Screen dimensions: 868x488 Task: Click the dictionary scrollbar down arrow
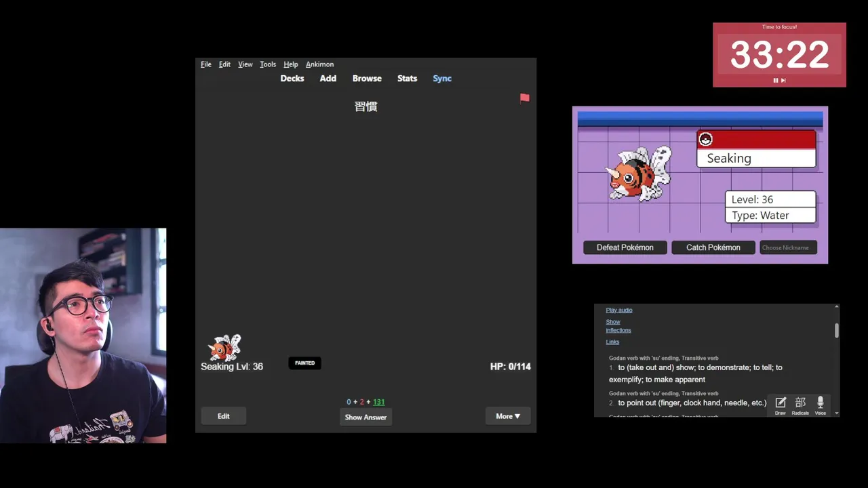(837, 413)
